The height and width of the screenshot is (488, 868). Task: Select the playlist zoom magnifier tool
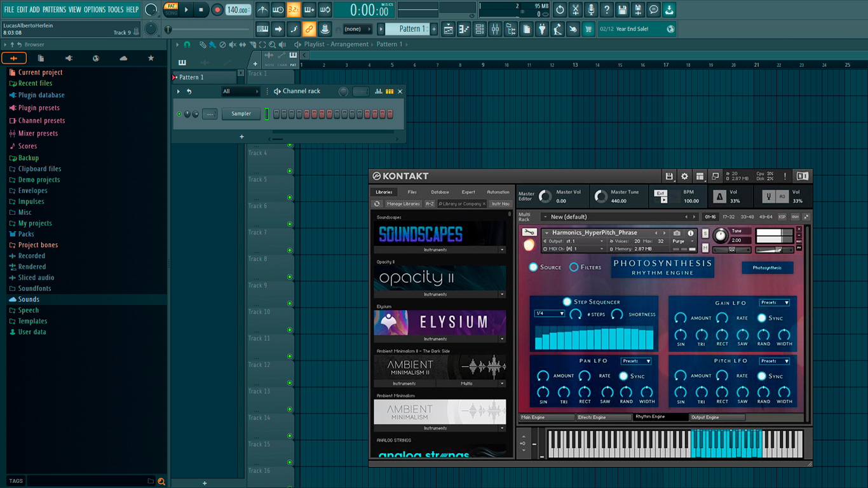272,44
